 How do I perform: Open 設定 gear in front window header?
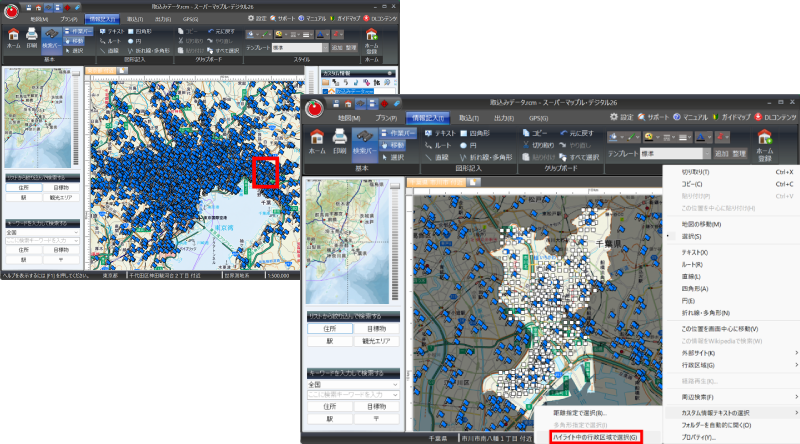click(621, 117)
